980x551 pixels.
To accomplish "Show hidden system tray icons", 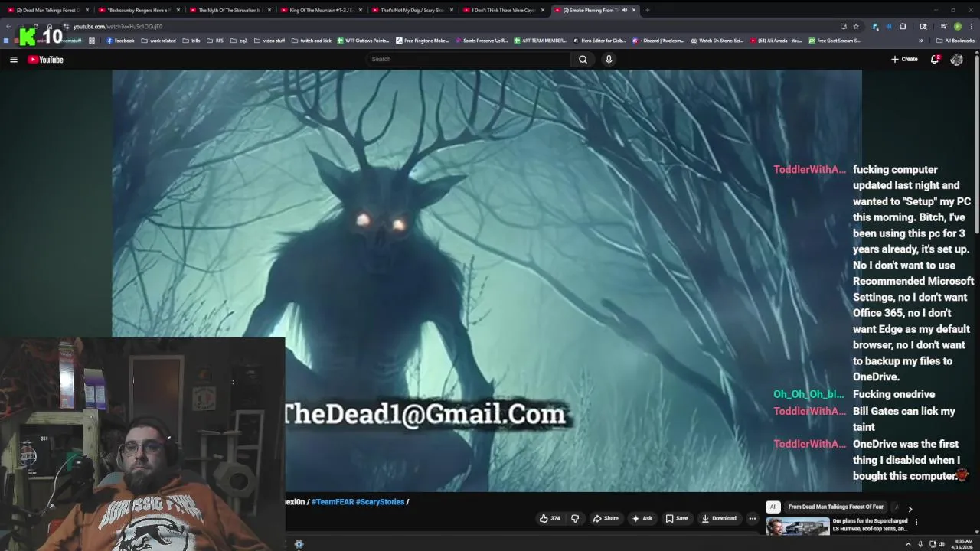I will [909, 544].
